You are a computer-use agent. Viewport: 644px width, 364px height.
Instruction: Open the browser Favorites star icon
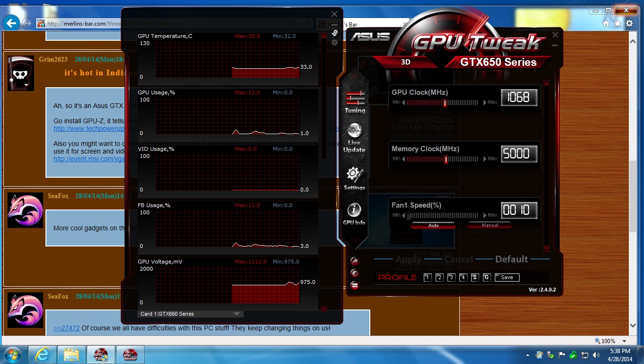(x=617, y=23)
